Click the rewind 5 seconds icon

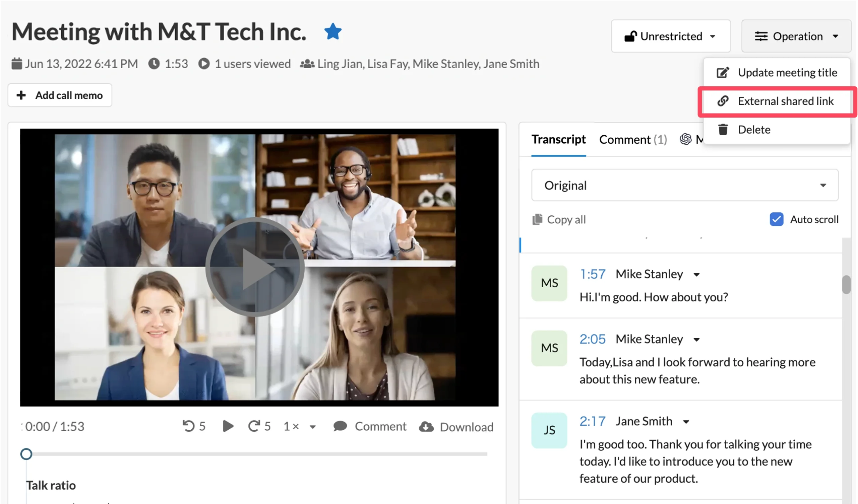[x=188, y=426]
